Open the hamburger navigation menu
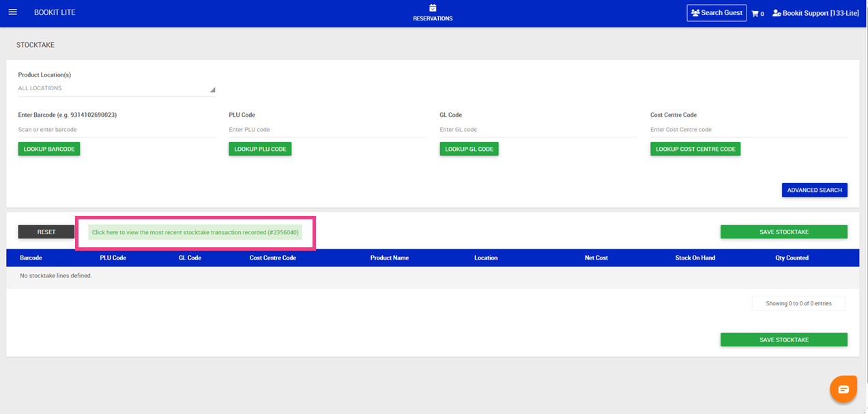The image size is (868, 414). point(12,12)
